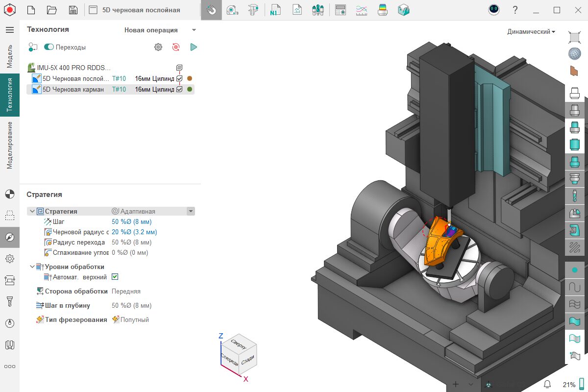Uncheck the Автомат. верхний checkbox
Viewport: 588px width, 392px height.
pyautogui.click(x=115, y=277)
